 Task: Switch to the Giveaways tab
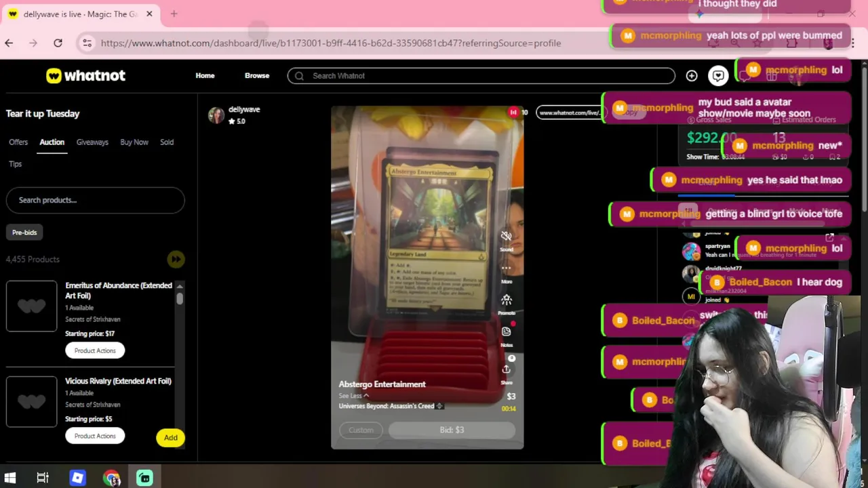click(92, 142)
